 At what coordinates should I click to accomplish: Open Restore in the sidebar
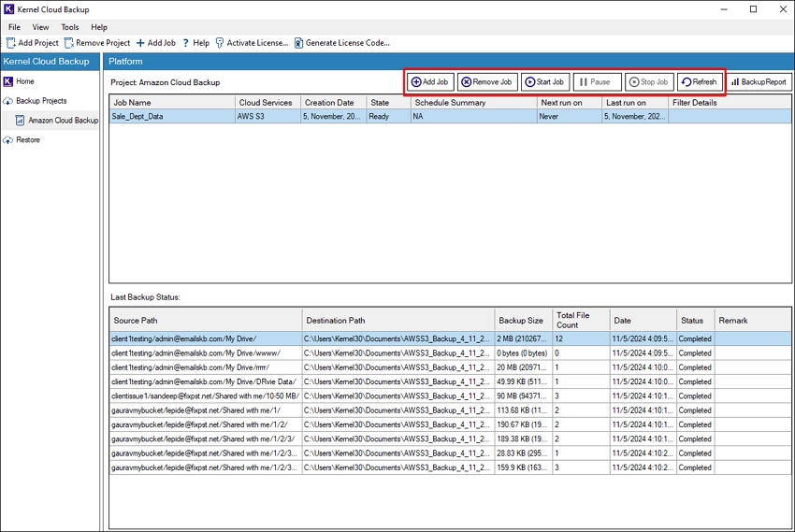coord(22,140)
